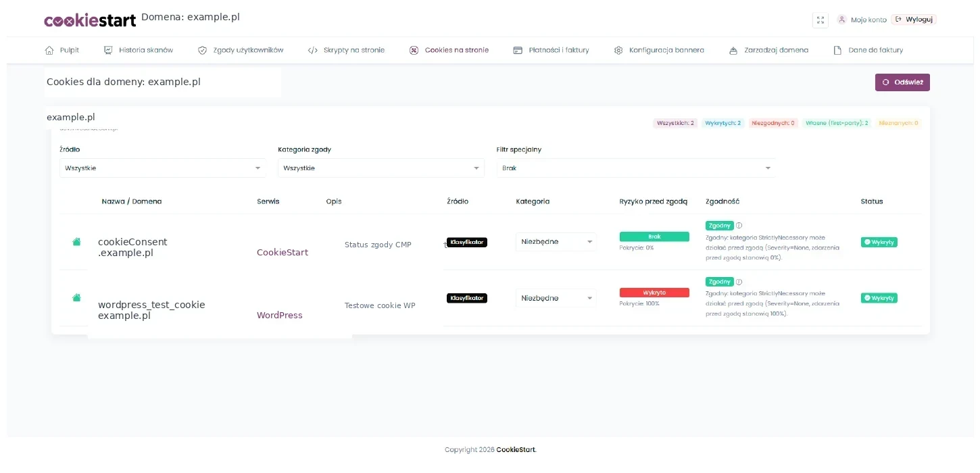Click the Kategoria column header
The height and width of the screenshot is (473, 980).
click(533, 201)
